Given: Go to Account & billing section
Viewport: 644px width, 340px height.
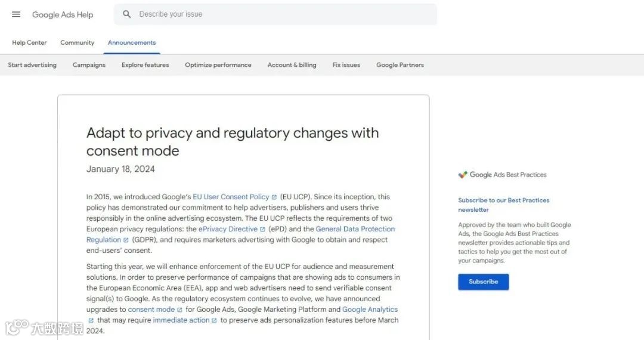Looking at the screenshot, I should coord(292,65).
